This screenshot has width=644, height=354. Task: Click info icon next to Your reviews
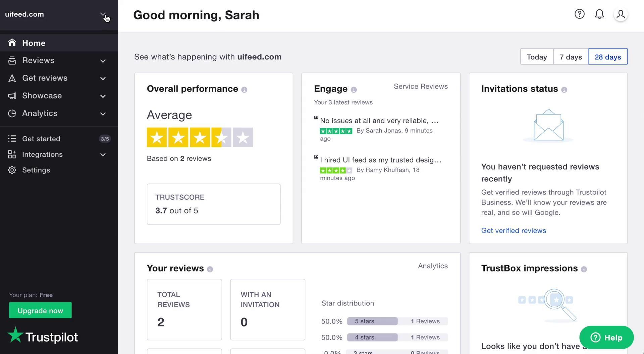[210, 269]
